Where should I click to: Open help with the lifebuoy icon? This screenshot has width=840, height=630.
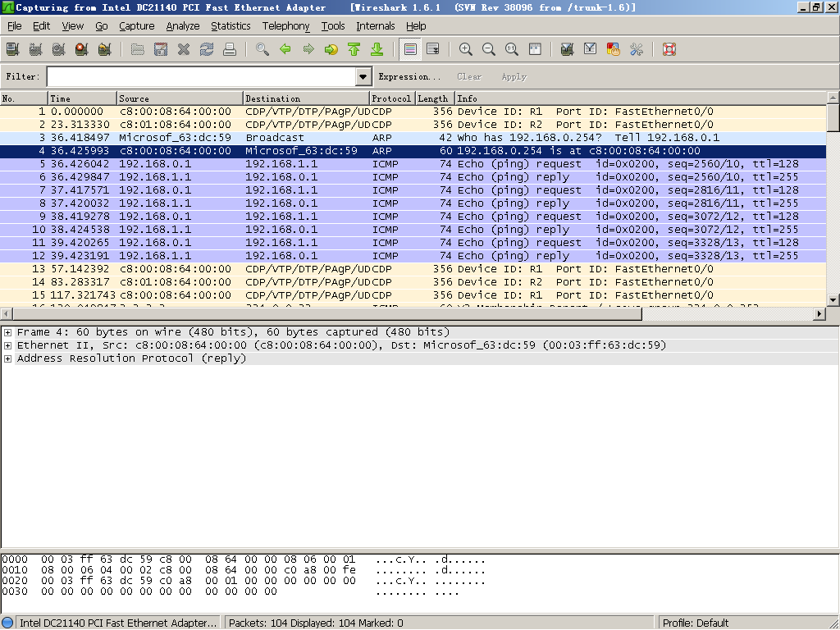669,49
